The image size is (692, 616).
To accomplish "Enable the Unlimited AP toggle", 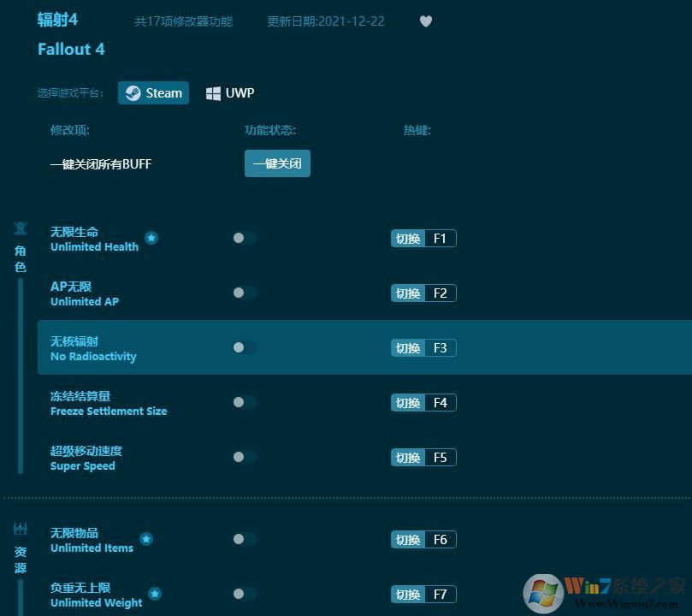I will click(x=244, y=293).
